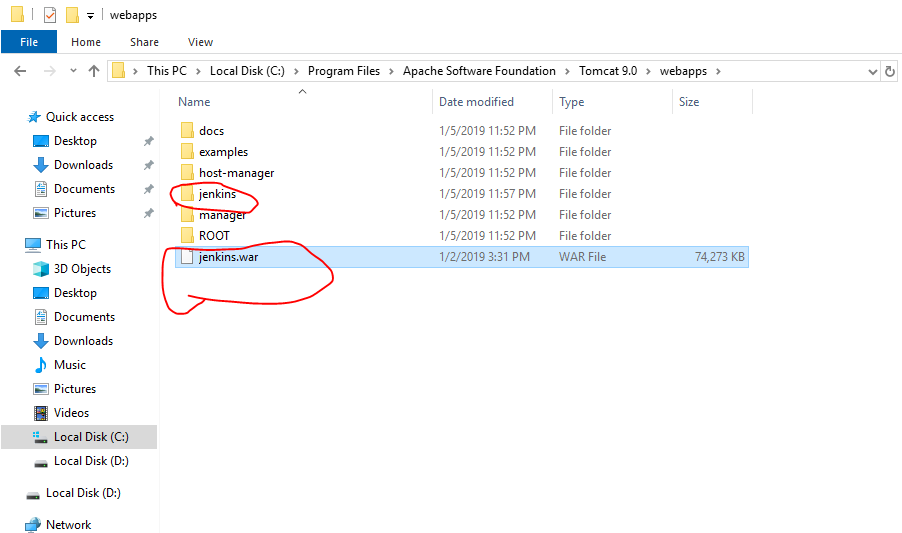The height and width of the screenshot is (533, 902).
Task: Open pinned Desktop under Quick access
Action: (75, 141)
